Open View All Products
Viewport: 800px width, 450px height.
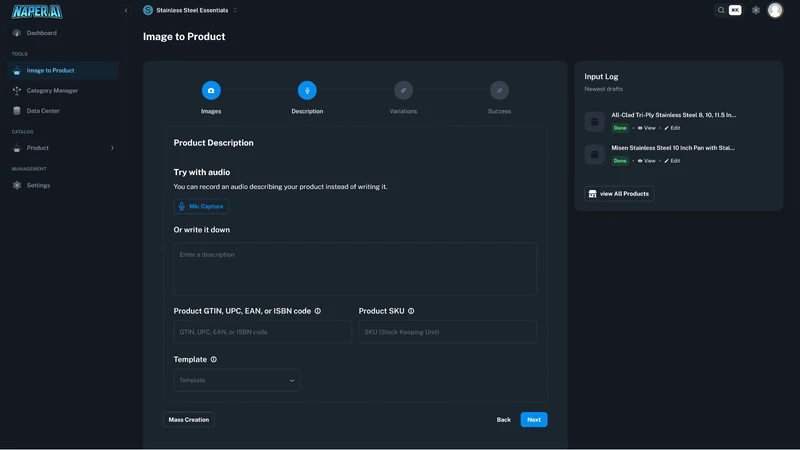coord(619,194)
